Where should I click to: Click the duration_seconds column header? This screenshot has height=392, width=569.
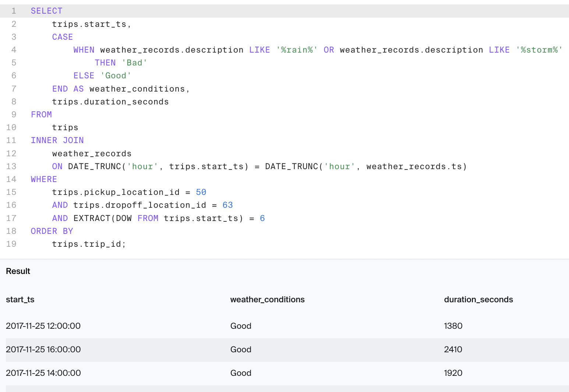pyautogui.click(x=478, y=300)
